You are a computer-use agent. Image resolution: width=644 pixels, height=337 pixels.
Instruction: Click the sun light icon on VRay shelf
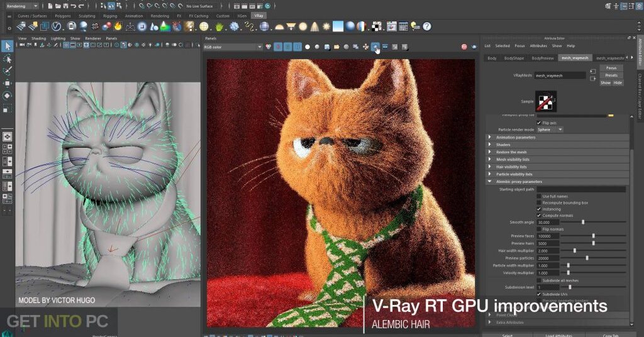326,26
